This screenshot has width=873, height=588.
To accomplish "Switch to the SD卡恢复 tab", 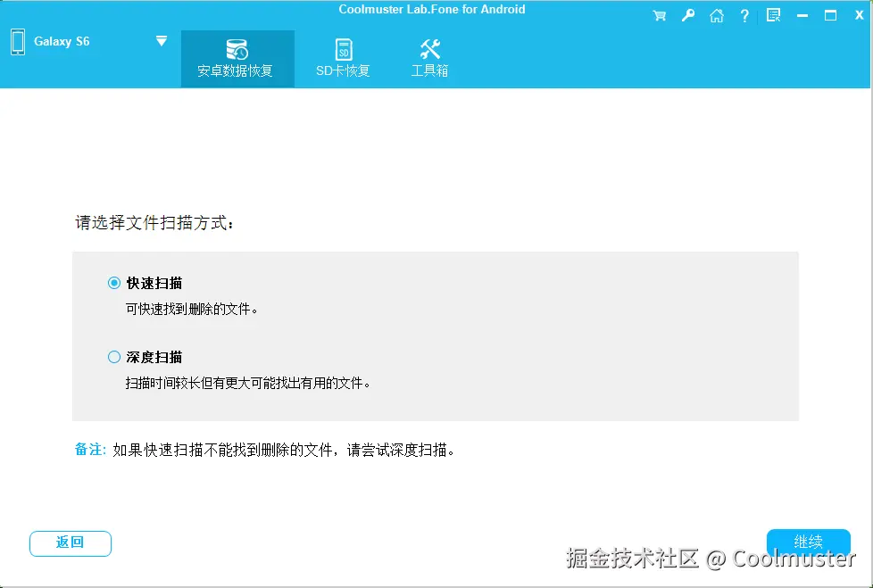I will point(342,57).
